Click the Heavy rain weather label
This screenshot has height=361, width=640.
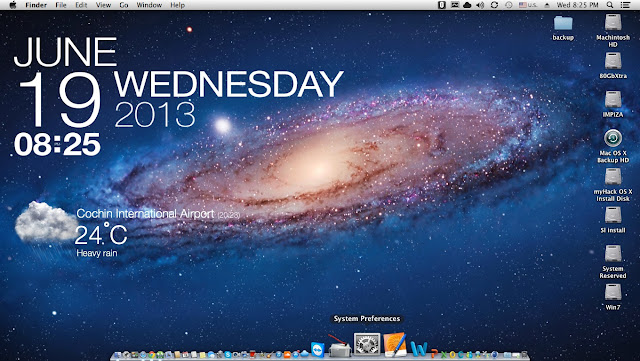(x=97, y=253)
